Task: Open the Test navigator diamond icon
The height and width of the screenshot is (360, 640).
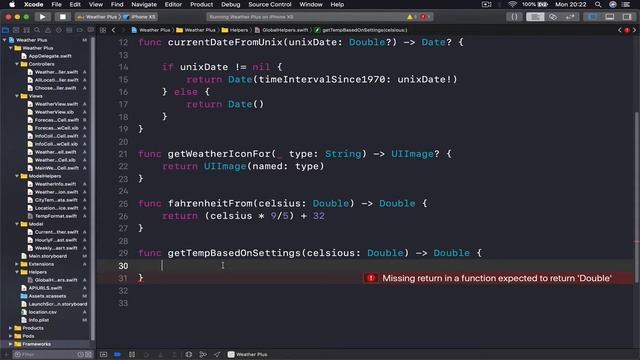Action: tap(58, 30)
